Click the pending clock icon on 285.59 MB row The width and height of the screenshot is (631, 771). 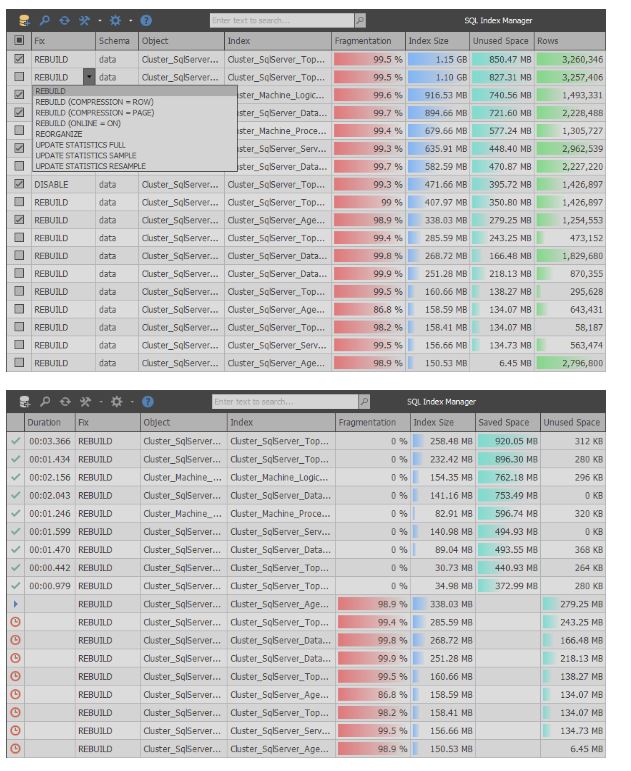click(x=16, y=622)
